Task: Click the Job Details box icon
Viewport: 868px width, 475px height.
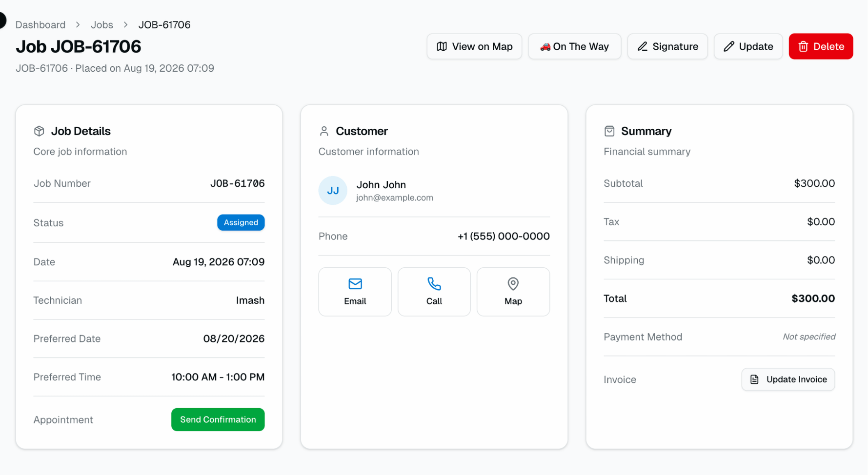Action: click(39, 131)
